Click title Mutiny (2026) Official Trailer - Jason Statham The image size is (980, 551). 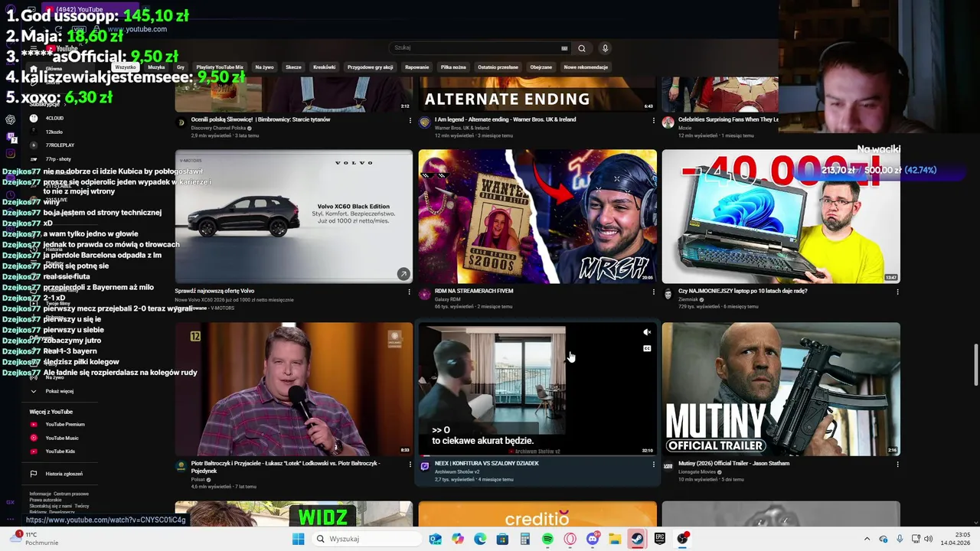pyautogui.click(x=733, y=463)
